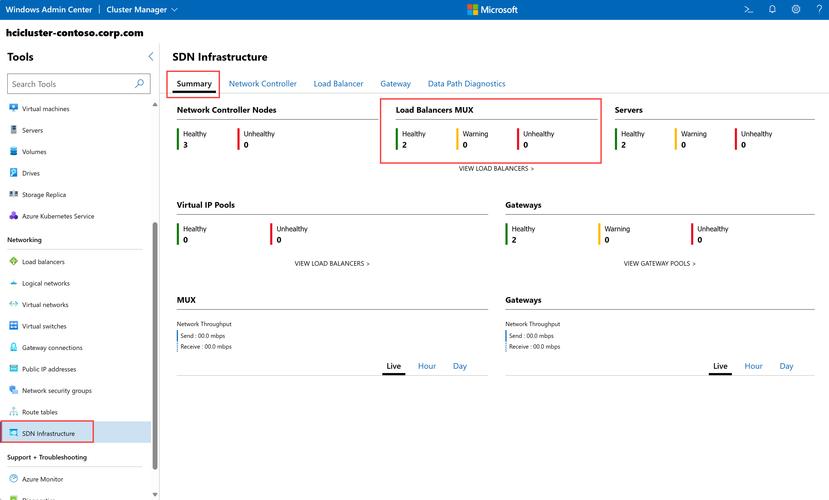The height and width of the screenshot is (500, 829).
Task: Select Hour view for MUX throughput
Action: pos(427,366)
